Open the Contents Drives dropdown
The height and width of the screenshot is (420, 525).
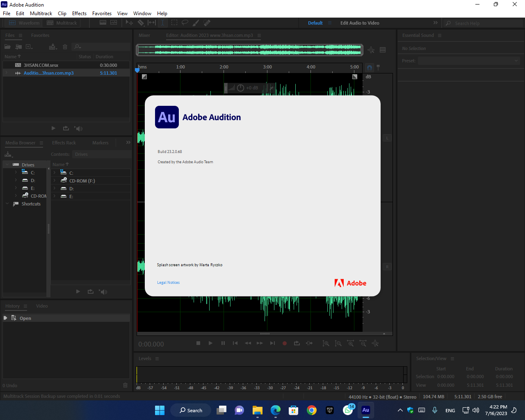pyautogui.click(x=102, y=154)
